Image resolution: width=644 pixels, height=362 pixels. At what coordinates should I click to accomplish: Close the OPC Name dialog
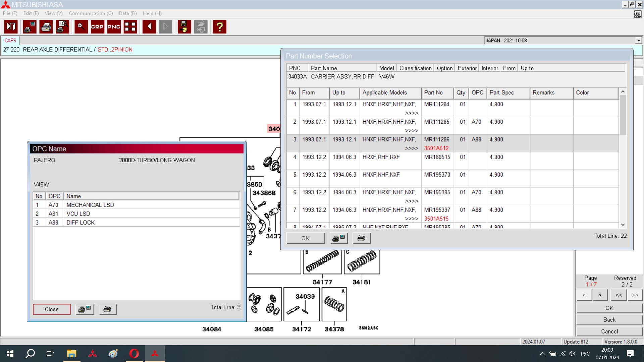pos(52,309)
